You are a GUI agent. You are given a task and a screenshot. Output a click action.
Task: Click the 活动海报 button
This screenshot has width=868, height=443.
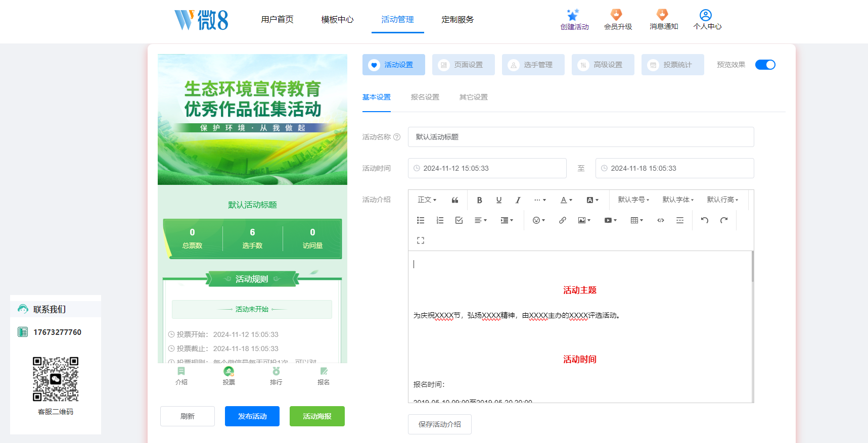click(317, 416)
